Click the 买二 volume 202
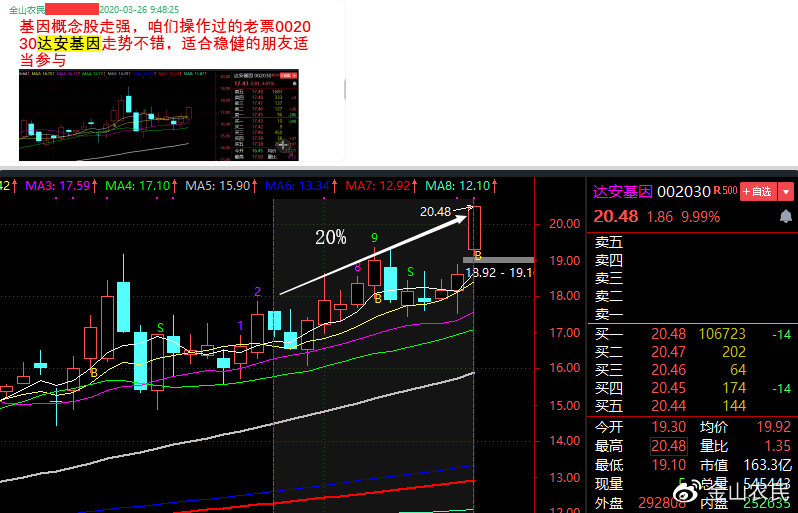 click(734, 352)
